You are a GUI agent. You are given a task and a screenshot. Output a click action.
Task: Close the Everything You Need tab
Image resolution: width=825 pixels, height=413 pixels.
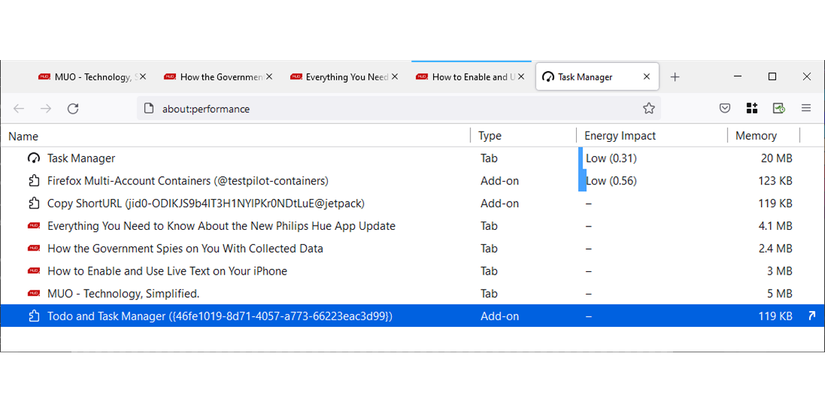[395, 77]
